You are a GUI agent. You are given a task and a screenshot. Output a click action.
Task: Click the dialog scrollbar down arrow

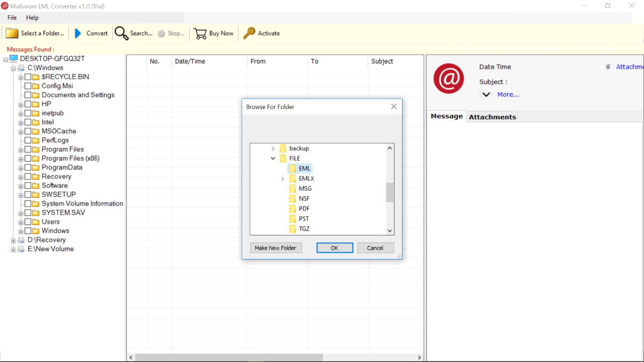coord(390,231)
